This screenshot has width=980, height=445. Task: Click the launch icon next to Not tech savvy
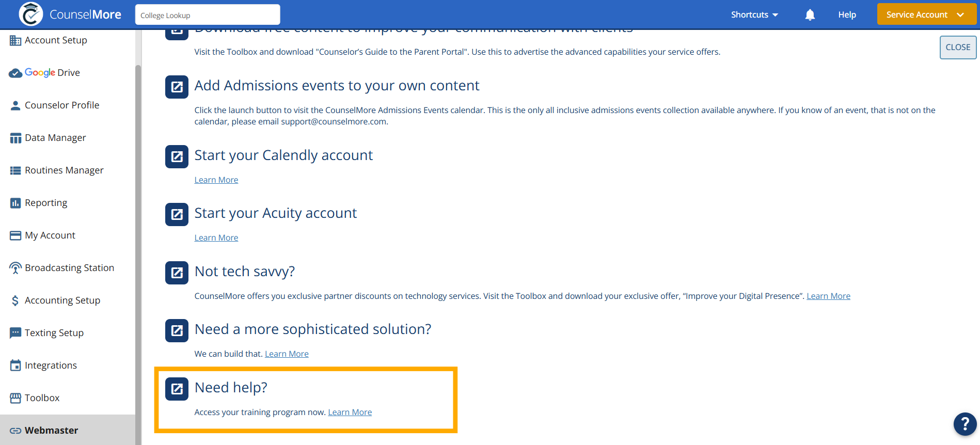pos(177,273)
